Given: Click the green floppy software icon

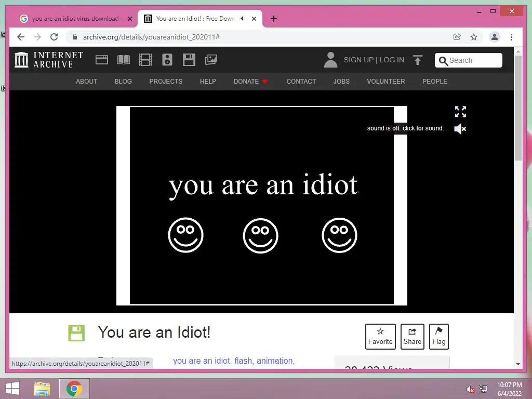Looking at the screenshot, I should point(76,333).
